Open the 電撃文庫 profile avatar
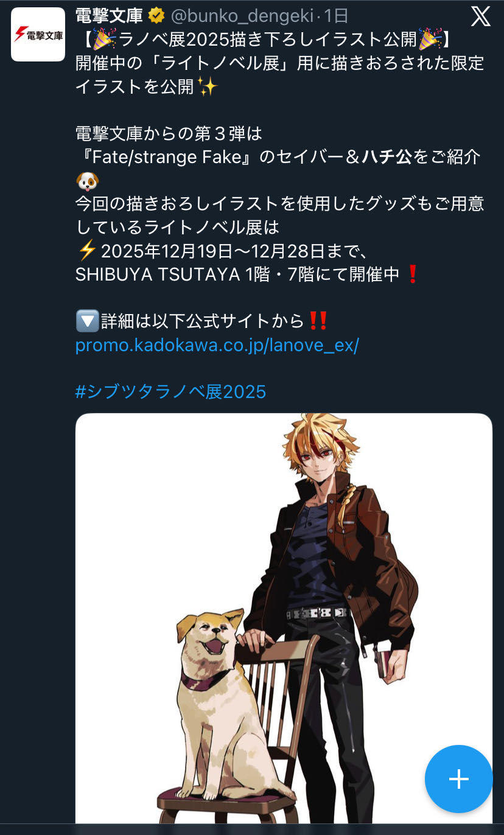Image resolution: width=504 pixels, height=835 pixels. (x=38, y=35)
